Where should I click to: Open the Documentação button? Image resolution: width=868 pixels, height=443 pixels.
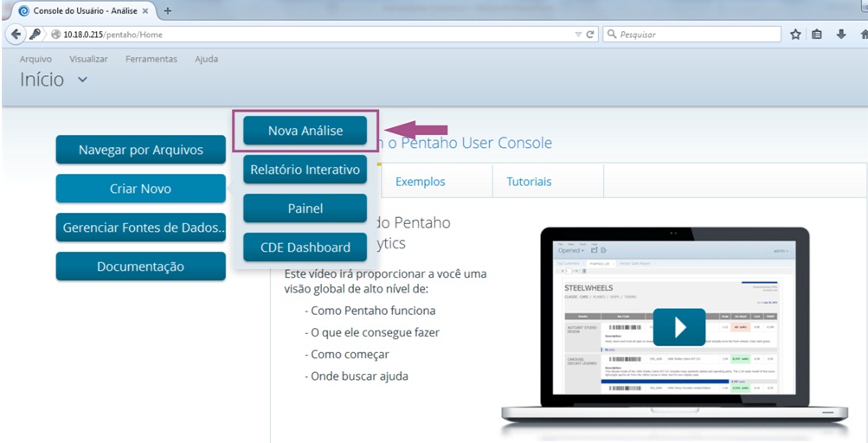pyautogui.click(x=140, y=266)
